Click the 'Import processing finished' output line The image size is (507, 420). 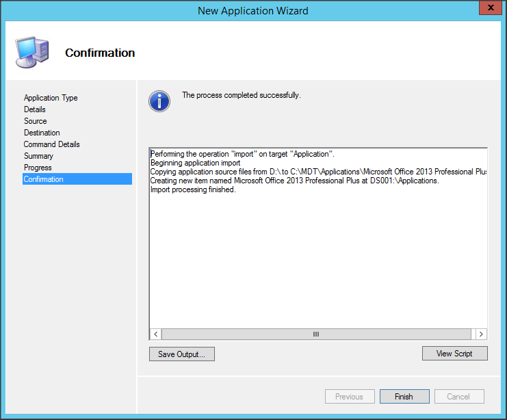[x=193, y=189]
